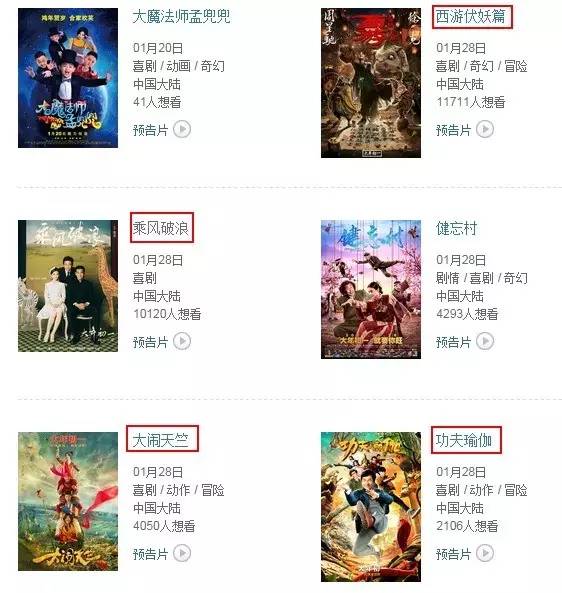Open the 功夫瑜伽 title link
Viewport: 562px width, 593px height.
[x=464, y=440]
